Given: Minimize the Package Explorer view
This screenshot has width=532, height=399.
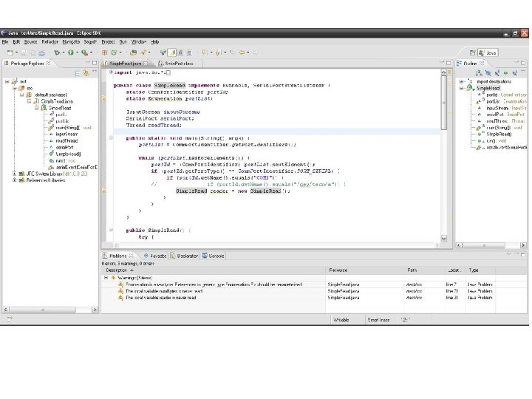Looking at the screenshot, I should 88,64.
